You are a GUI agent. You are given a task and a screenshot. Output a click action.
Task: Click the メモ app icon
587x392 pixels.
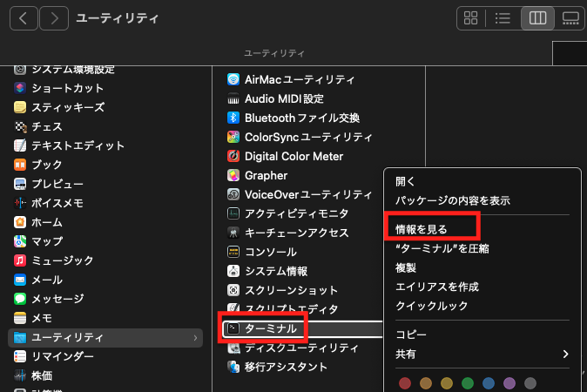tap(20, 318)
